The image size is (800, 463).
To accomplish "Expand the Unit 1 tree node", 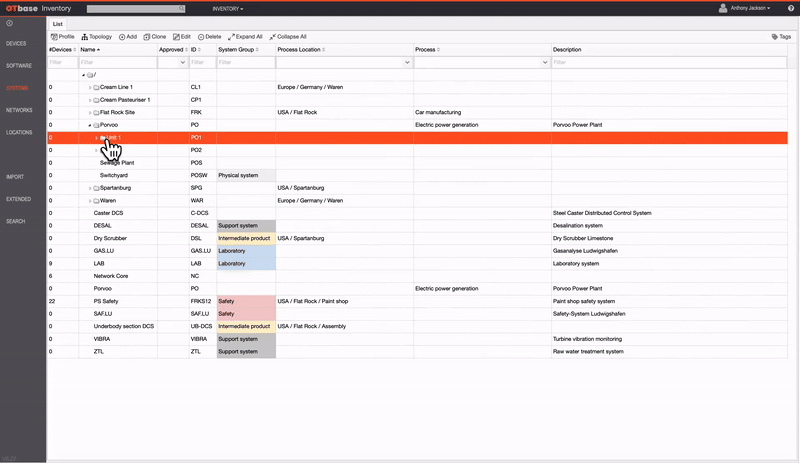I will pos(96,138).
